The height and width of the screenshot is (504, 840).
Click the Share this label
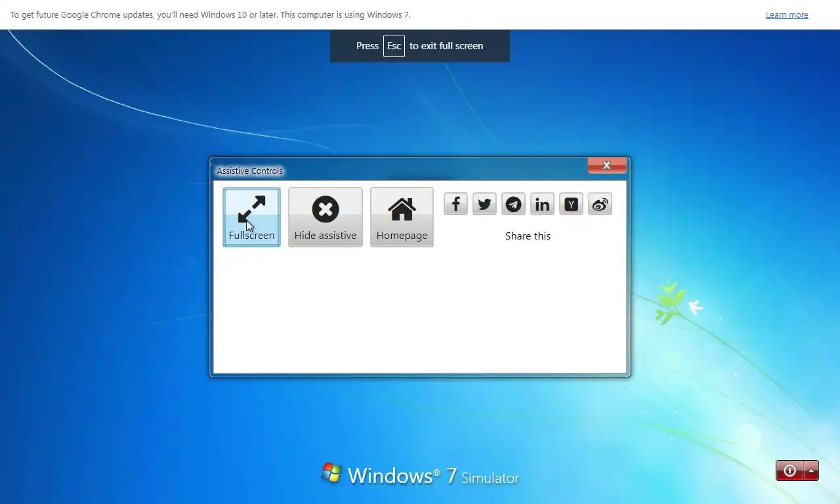pos(528,236)
